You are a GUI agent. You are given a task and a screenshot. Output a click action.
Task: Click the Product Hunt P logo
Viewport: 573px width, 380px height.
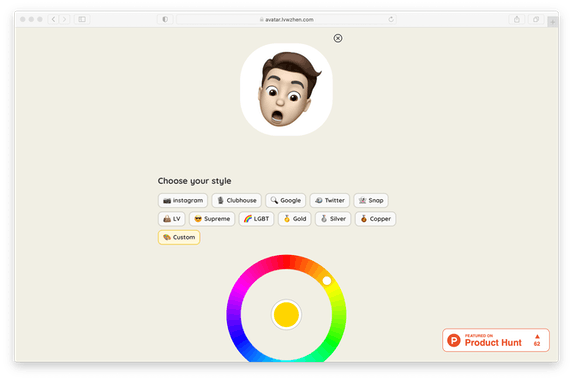coord(454,340)
